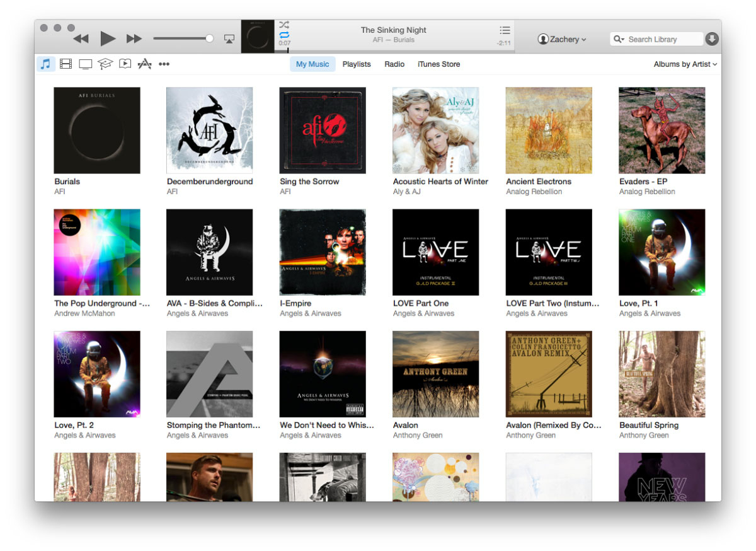Click the 'AFI — Burials' now playing subtitle

(x=394, y=40)
